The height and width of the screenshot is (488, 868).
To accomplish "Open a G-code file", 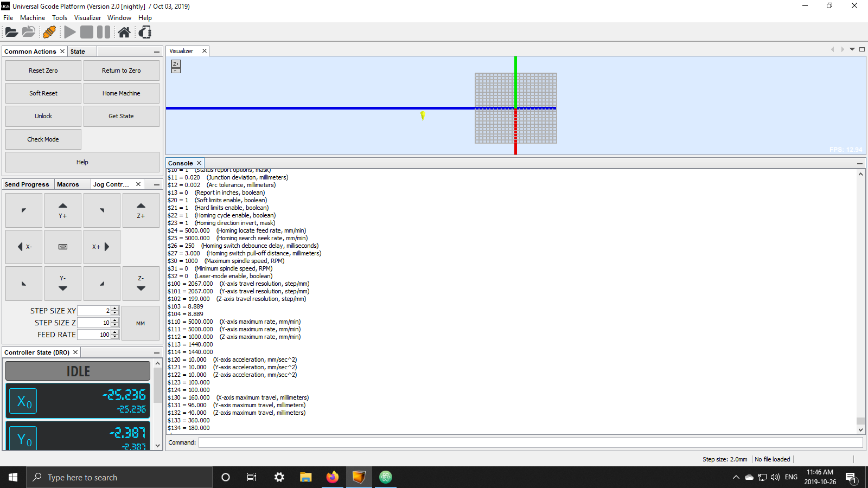I will tap(11, 32).
